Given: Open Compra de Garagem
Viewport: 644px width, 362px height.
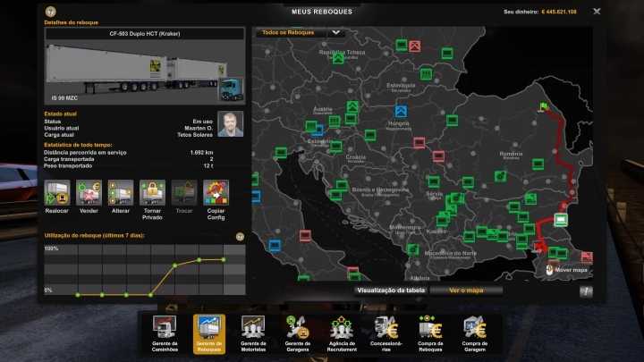Looking at the screenshot, I should (x=475, y=333).
